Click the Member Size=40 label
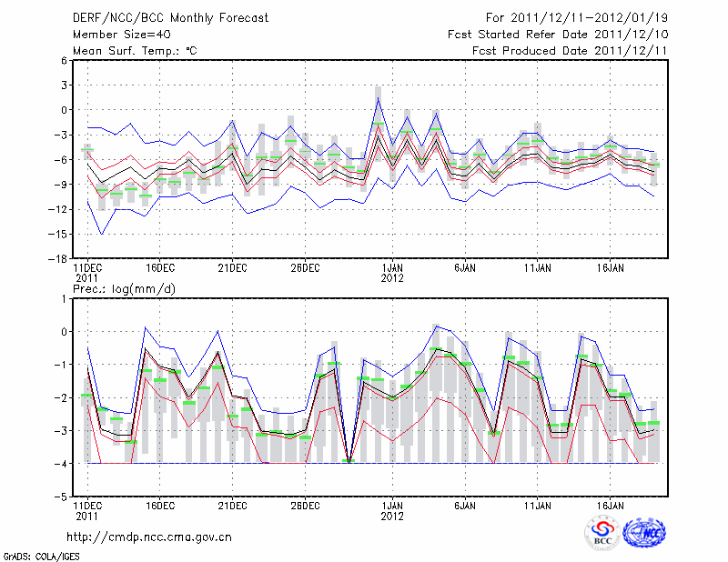The height and width of the screenshot is (562, 728). [122, 34]
